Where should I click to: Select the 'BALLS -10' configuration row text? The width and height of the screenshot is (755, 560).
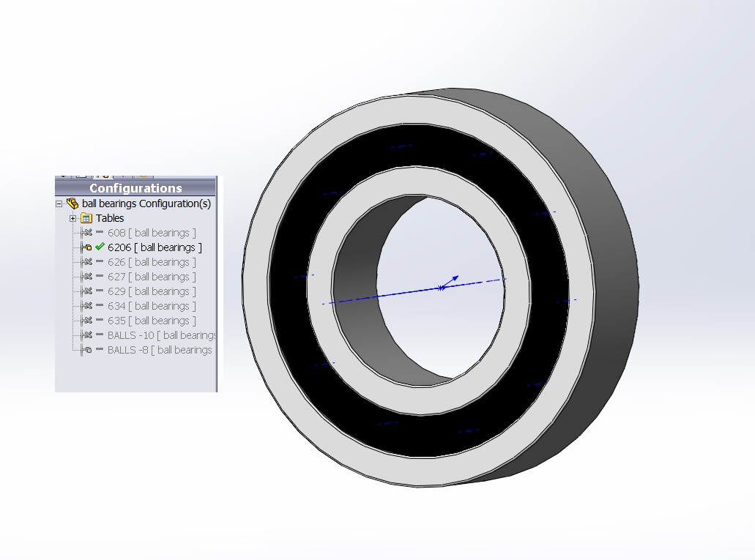pyautogui.click(x=161, y=335)
